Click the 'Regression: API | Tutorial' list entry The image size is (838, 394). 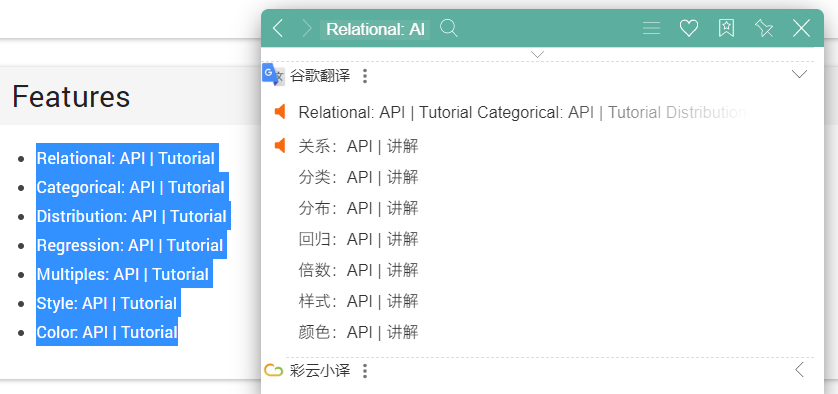pos(130,245)
